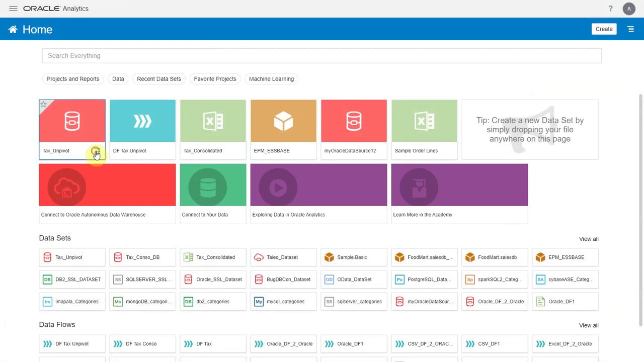This screenshot has width=644, height=362.
Task: Open Learn More in the Academy tile
Action: click(459, 193)
